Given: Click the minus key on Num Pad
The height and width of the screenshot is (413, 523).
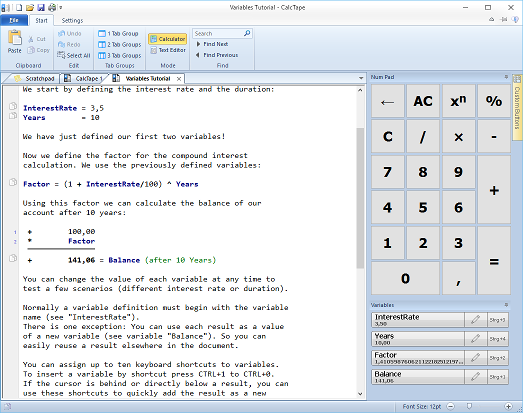Looking at the screenshot, I should click(x=494, y=137).
